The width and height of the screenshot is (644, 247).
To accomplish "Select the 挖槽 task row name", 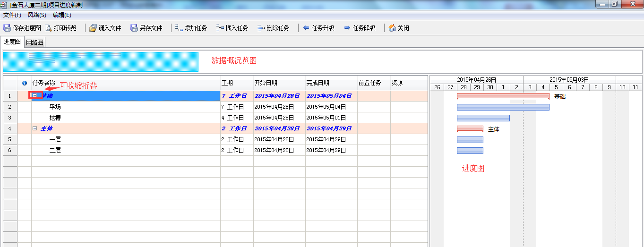I will tap(55, 118).
